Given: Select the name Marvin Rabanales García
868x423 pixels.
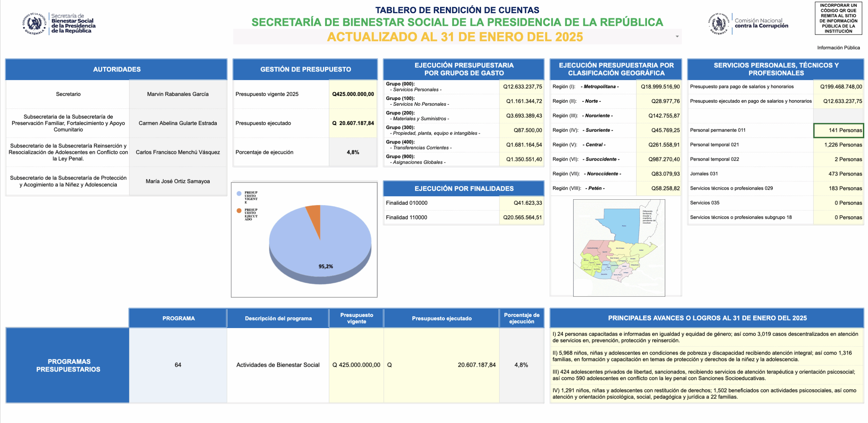Looking at the screenshot, I should click(178, 94).
